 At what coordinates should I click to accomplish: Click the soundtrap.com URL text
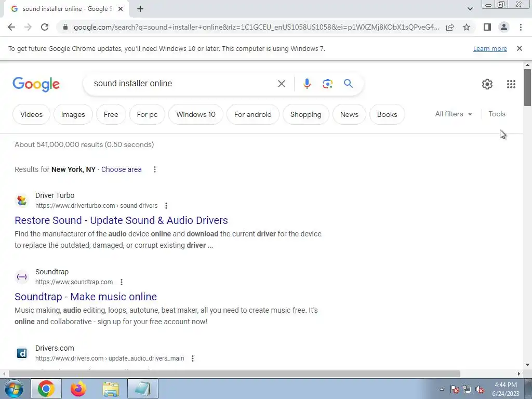click(74, 282)
